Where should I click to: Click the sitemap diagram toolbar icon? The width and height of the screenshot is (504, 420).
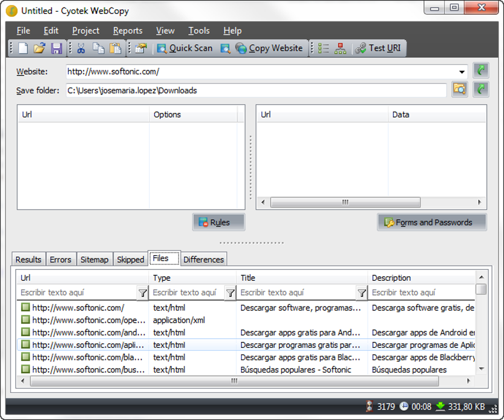click(340, 48)
